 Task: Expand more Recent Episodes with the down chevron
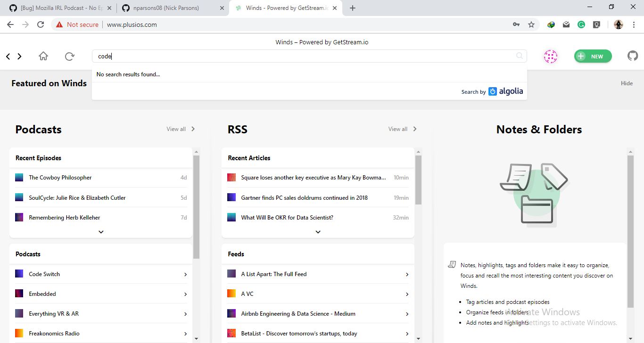[100, 231]
